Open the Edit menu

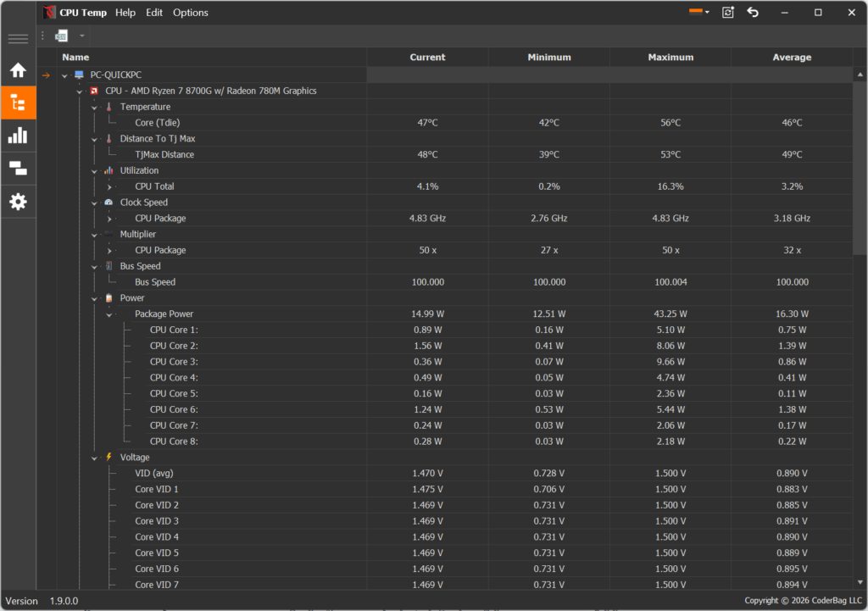pos(154,12)
